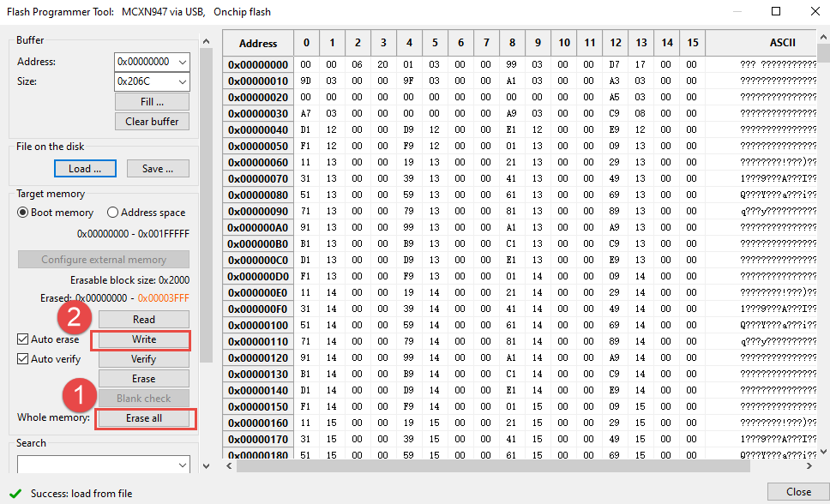Select the Address column header

257,43
